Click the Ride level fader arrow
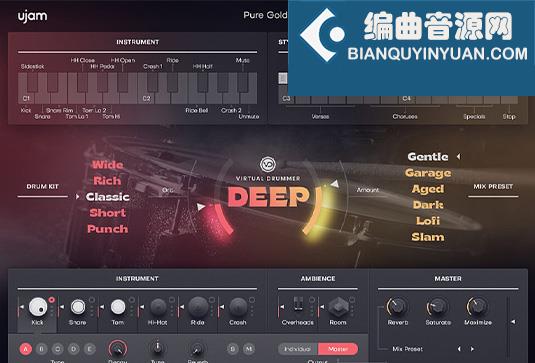 182,307
